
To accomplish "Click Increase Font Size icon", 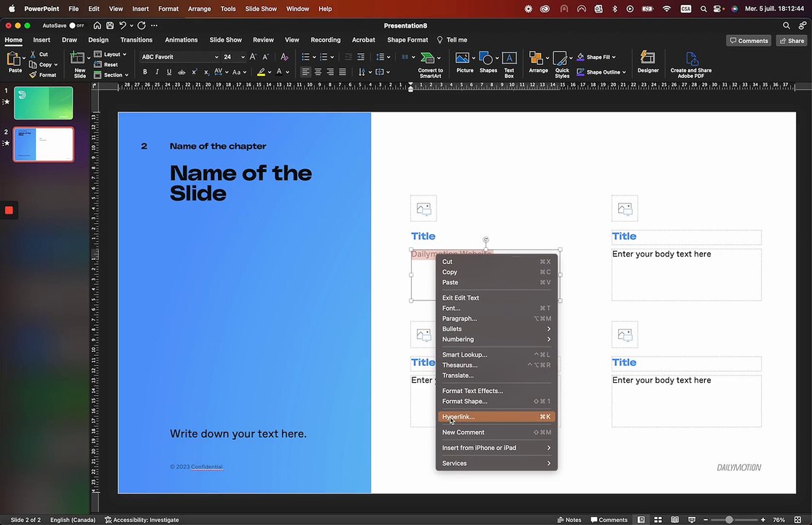I will pos(253,57).
